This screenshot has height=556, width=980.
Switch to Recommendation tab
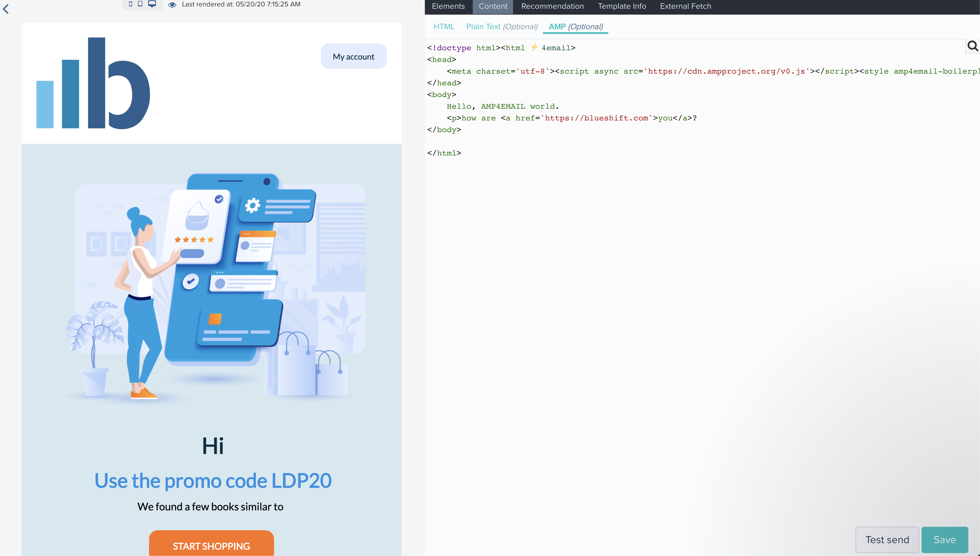553,6
